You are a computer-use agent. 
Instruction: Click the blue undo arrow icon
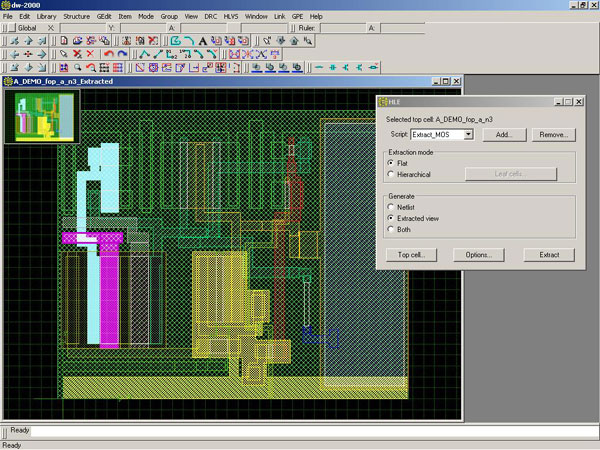pos(123,54)
